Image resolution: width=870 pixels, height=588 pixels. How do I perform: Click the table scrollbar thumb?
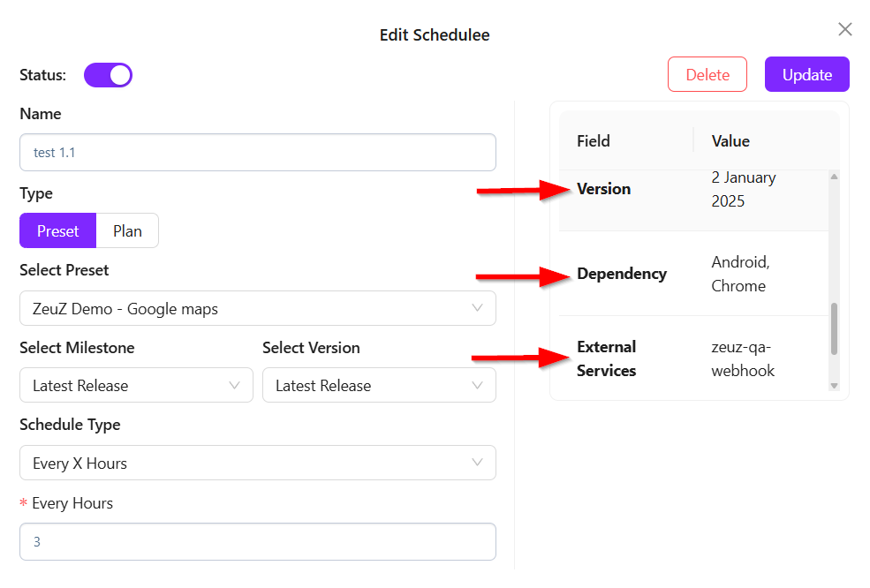pyautogui.click(x=834, y=328)
